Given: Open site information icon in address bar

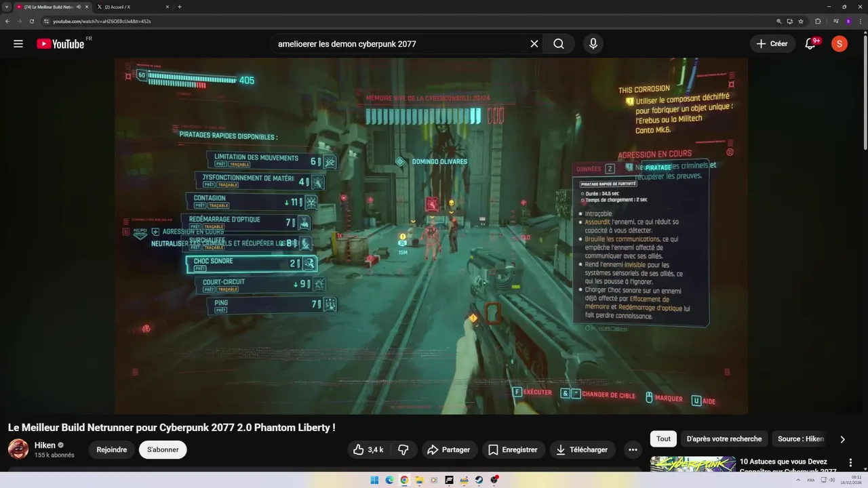Looking at the screenshot, I should coord(46,21).
